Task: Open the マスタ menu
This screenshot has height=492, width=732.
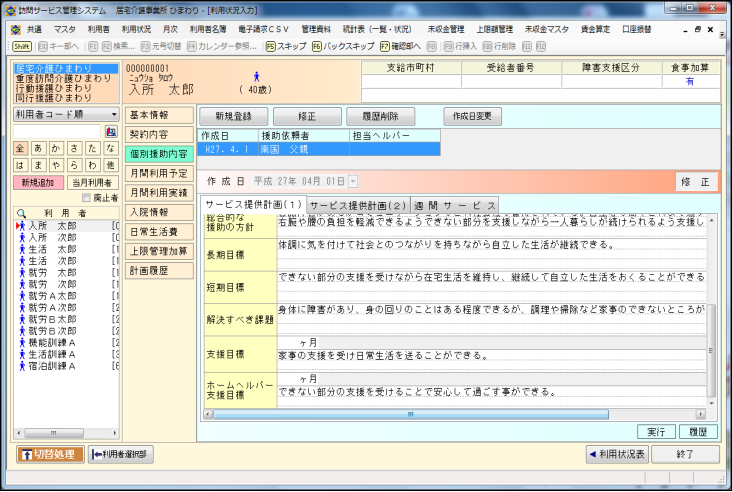Action: pos(65,30)
